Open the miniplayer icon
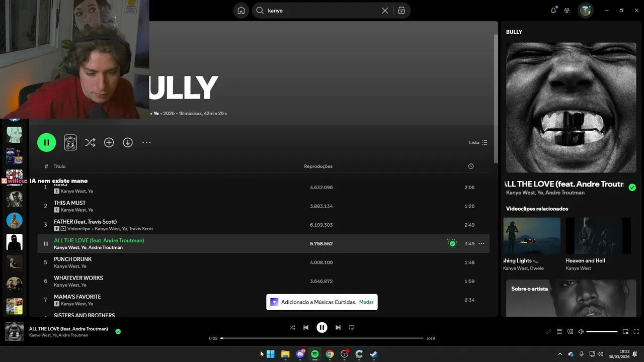Viewport: 644px width, 362px height. coord(625,332)
